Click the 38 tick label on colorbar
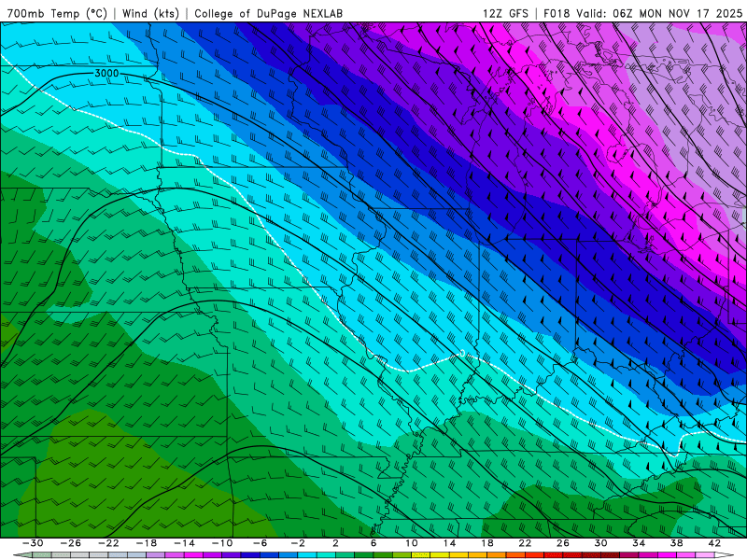 click(x=676, y=543)
